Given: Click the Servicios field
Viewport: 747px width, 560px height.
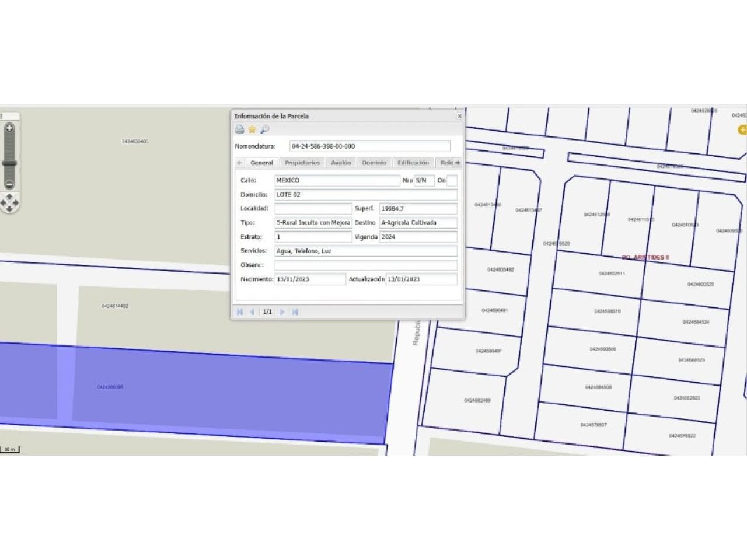Looking at the screenshot, I should pos(366,251).
